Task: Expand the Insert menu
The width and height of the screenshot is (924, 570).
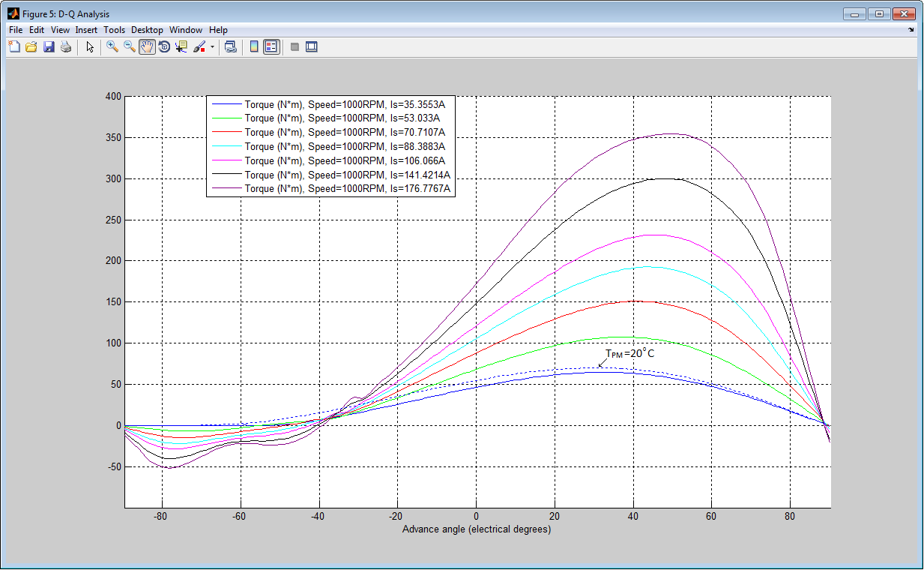Action: pyautogui.click(x=86, y=29)
